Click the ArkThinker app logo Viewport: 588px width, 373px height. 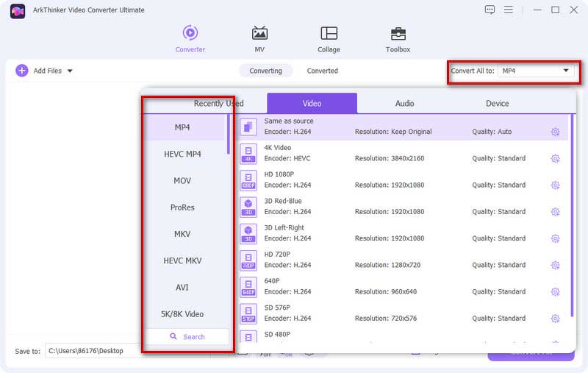pyautogui.click(x=18, y=11)
